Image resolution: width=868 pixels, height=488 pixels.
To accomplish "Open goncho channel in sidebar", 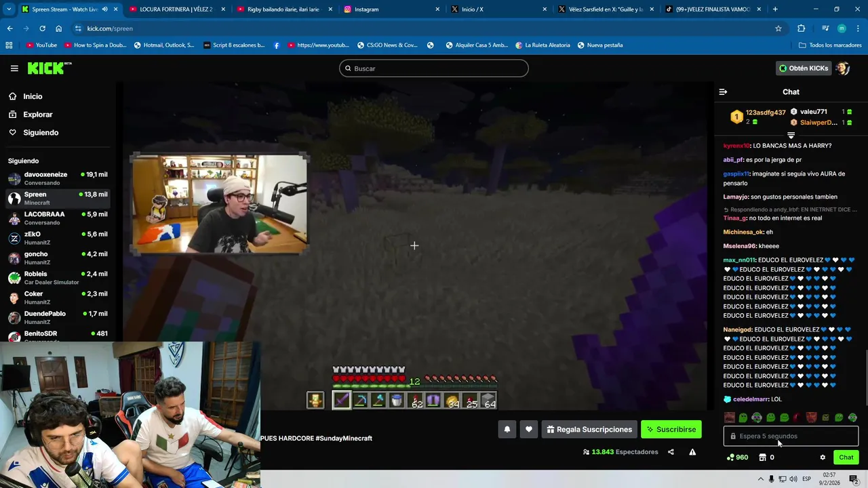I will click(58, 258).
